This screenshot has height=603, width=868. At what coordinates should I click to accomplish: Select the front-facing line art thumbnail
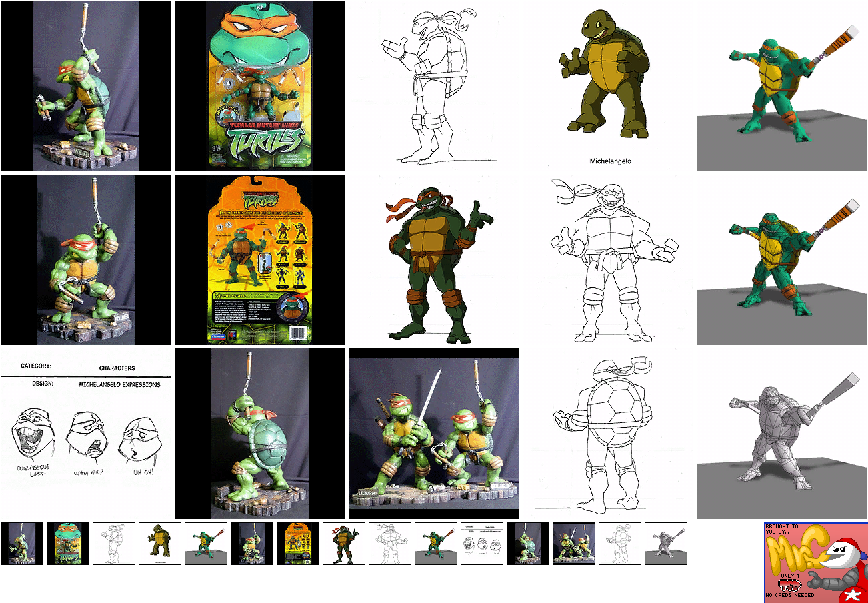click(390, 544)
